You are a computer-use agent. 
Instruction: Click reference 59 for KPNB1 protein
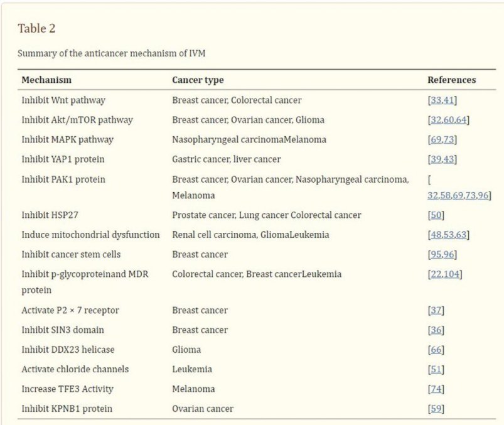pos(436,409)
